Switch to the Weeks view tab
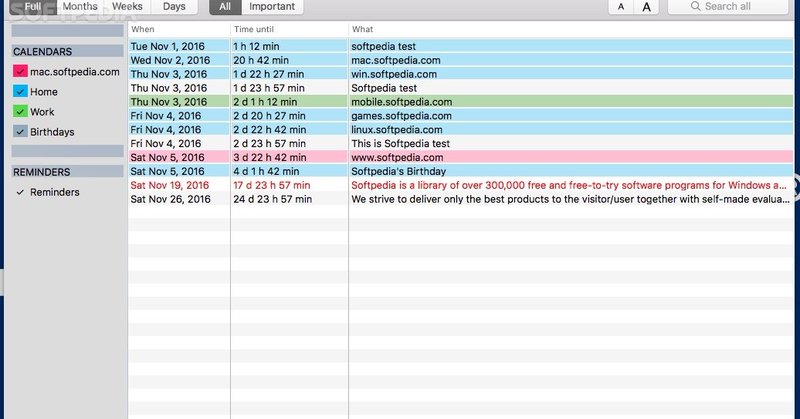800x419 pixels. (x=127, y=7)
